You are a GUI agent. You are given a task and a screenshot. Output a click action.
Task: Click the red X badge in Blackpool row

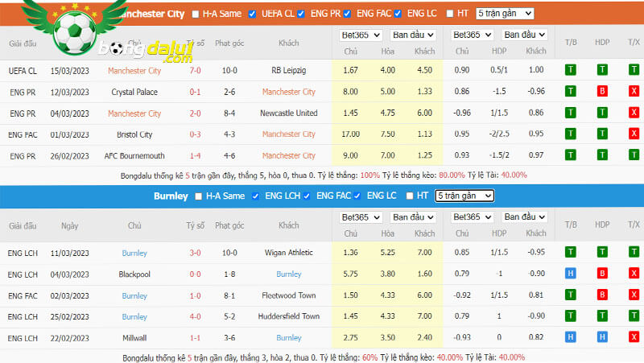[634, 274]
